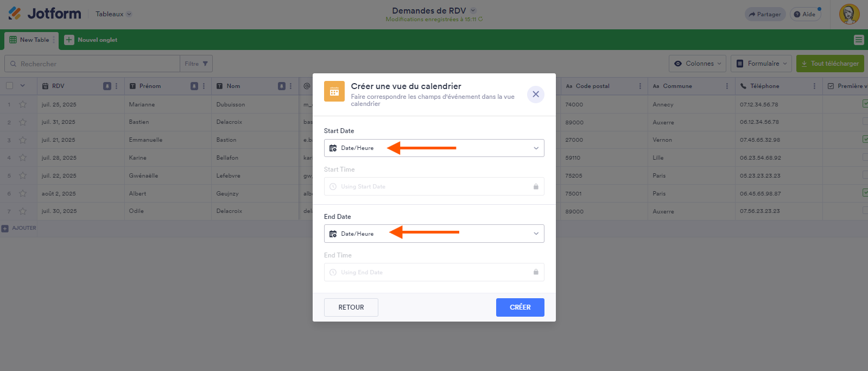Open the hamburger menu in green bar
Viewport: 868px width, 371px height.
(x=858, y=40)
